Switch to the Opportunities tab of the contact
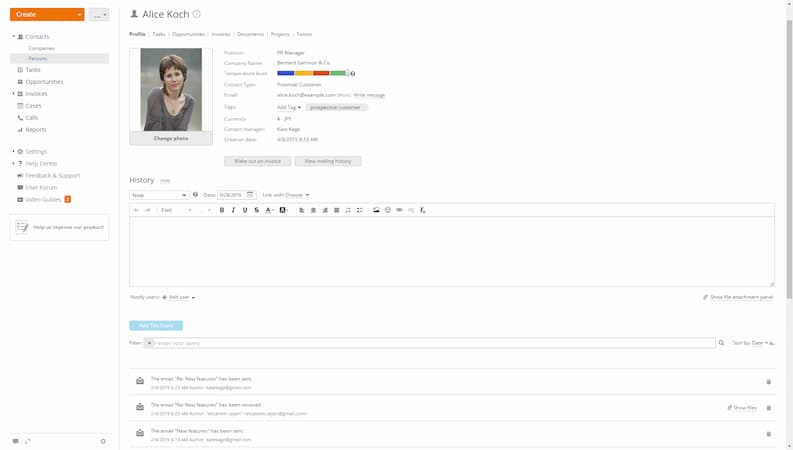The height and width of the screenshot is (450, 793). 188,34
